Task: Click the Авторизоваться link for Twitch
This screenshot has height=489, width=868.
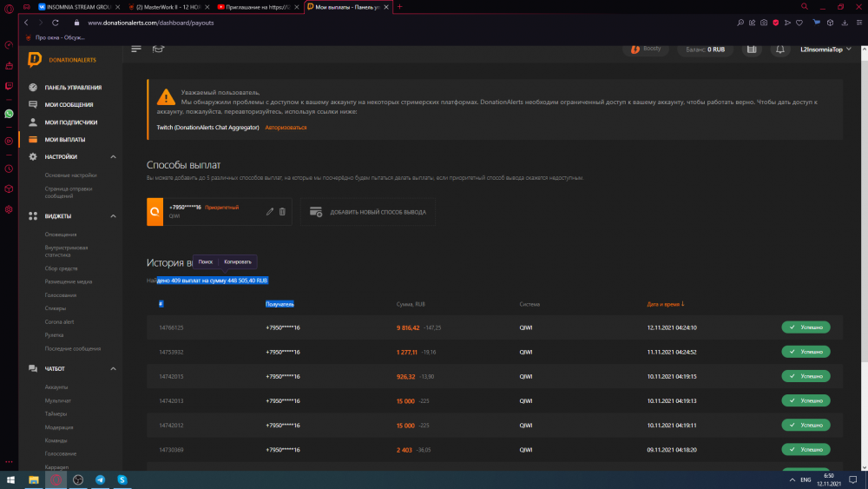Action: click(x=286, y=128)
